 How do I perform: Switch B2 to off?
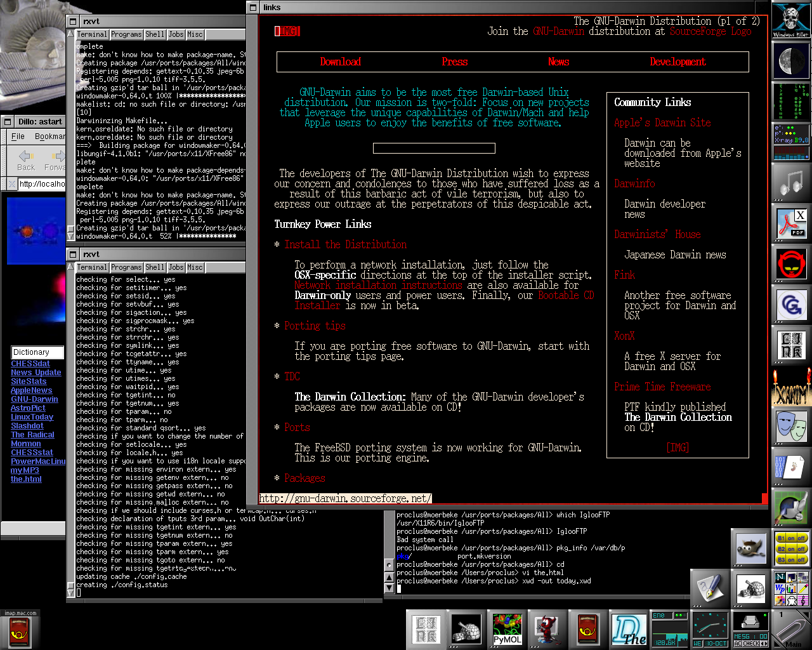802,549
